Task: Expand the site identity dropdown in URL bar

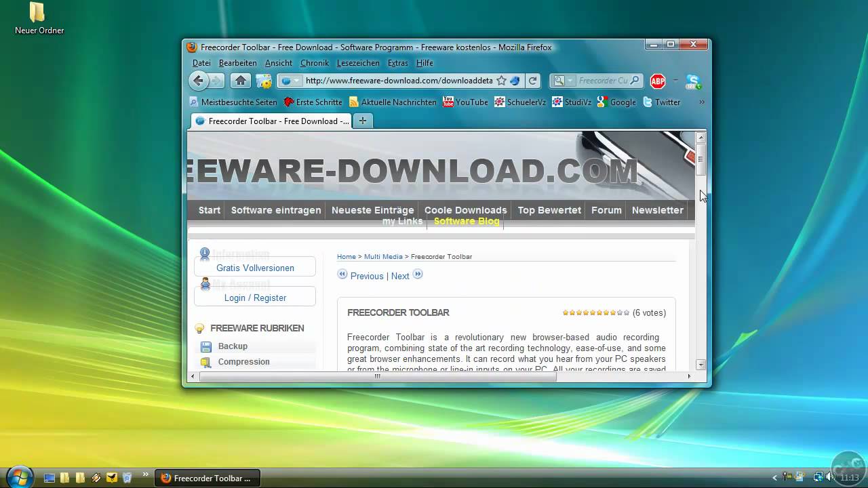Action: pos(296,81)
